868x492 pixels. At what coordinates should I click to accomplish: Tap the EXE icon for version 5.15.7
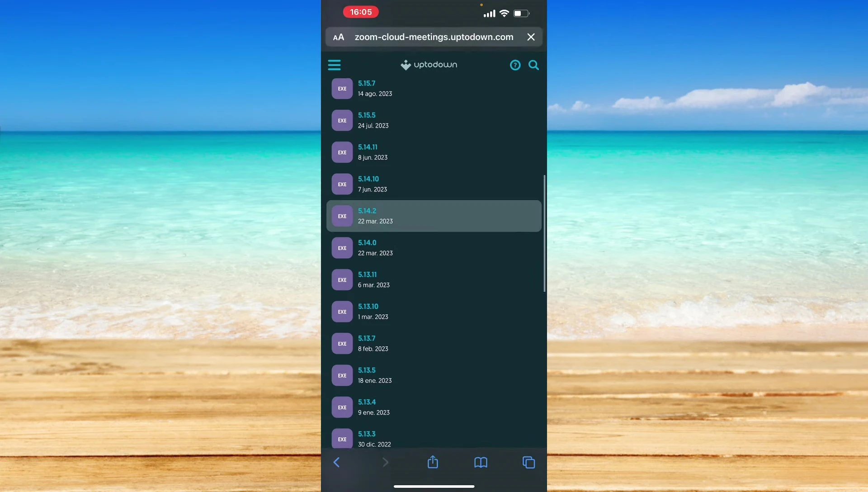click(342, 89)
